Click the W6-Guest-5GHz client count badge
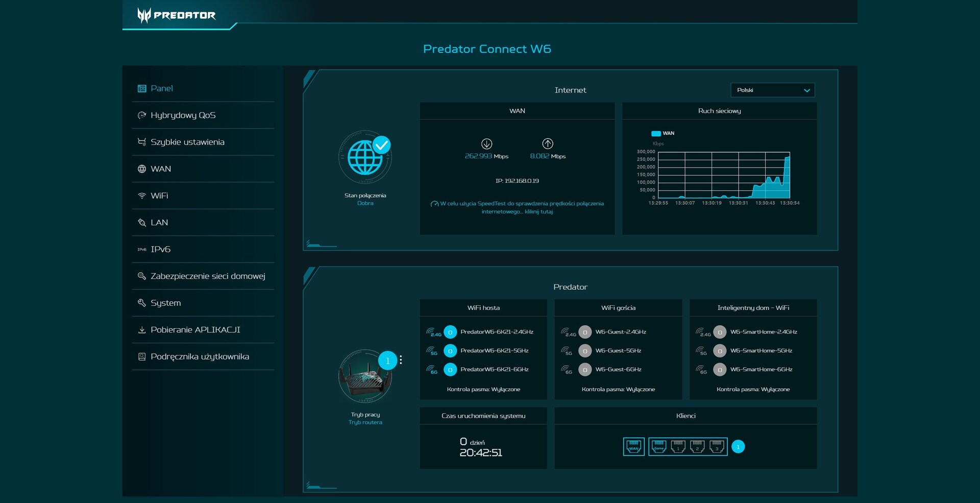Image resolution: width=980 pixels, height=503 pixels. [x=585, y=351]
